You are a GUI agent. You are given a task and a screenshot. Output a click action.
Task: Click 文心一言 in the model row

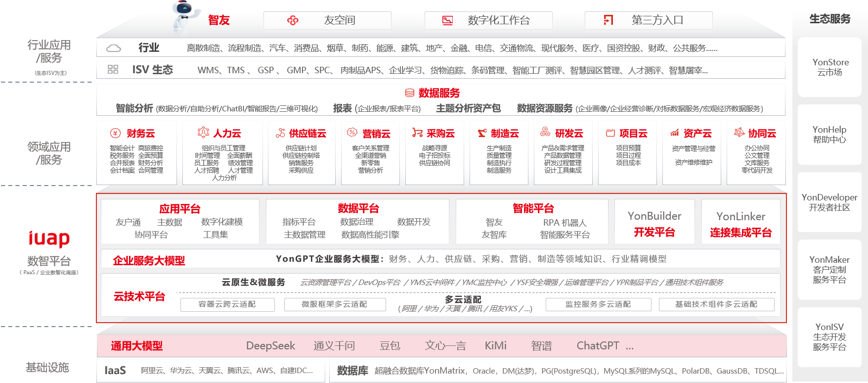coord(445,346)
